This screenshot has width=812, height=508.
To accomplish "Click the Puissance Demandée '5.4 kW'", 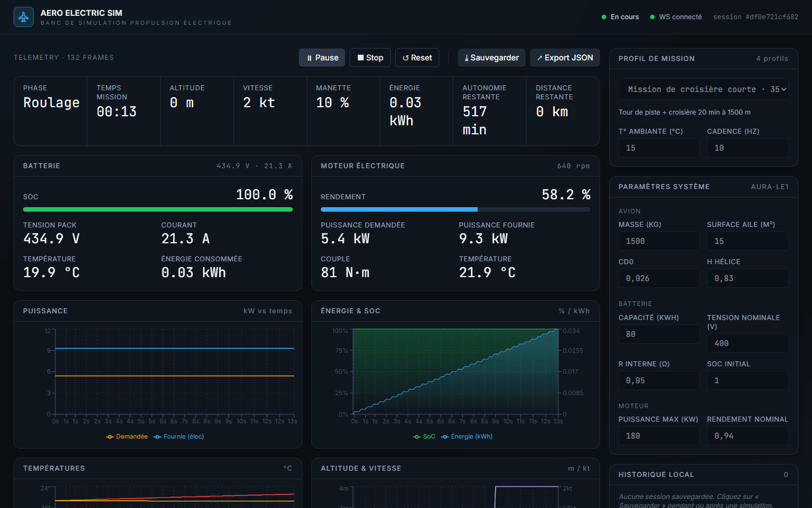I will pos(345,239).
